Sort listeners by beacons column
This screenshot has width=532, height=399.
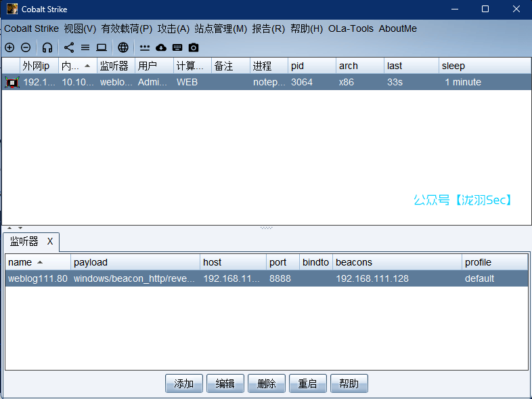pyautogui.click(x=397, y=262)
